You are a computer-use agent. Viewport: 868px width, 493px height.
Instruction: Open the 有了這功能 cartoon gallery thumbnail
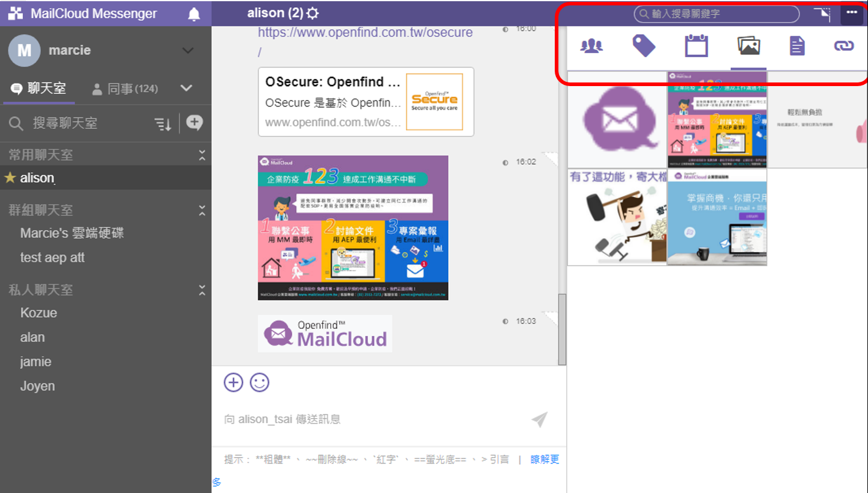617,217
